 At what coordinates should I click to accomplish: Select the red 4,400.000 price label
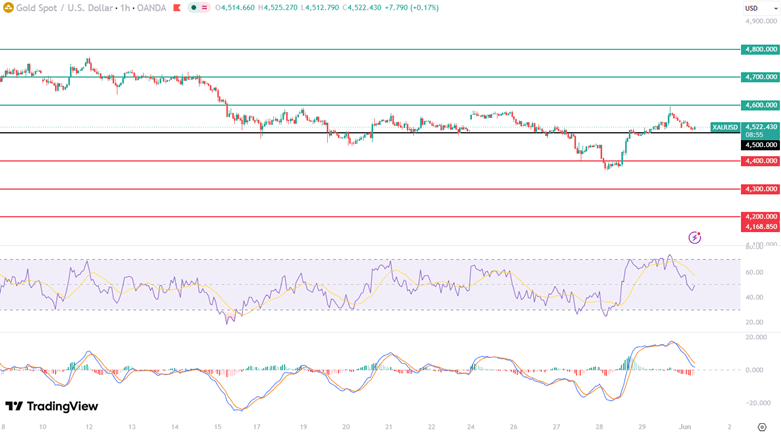point(760,161)
